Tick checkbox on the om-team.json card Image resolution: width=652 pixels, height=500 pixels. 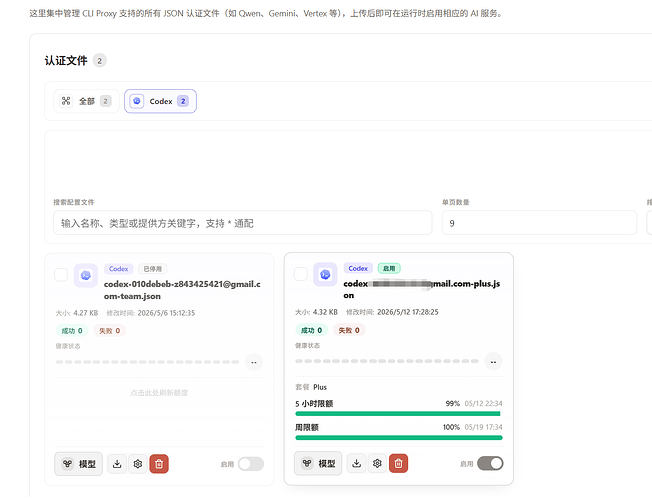pyautogui.click(x=61, y=275)
